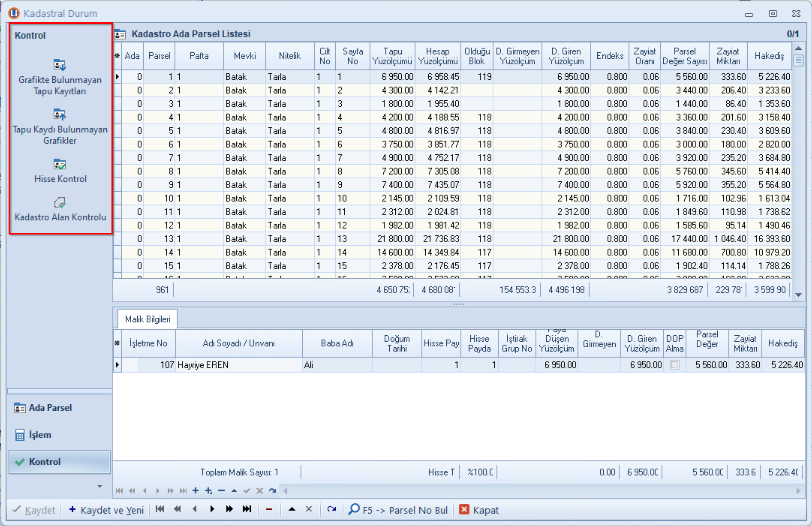
Task: Jump to the last parcel record in the bottom toolbar
Action: coord(247,509)
